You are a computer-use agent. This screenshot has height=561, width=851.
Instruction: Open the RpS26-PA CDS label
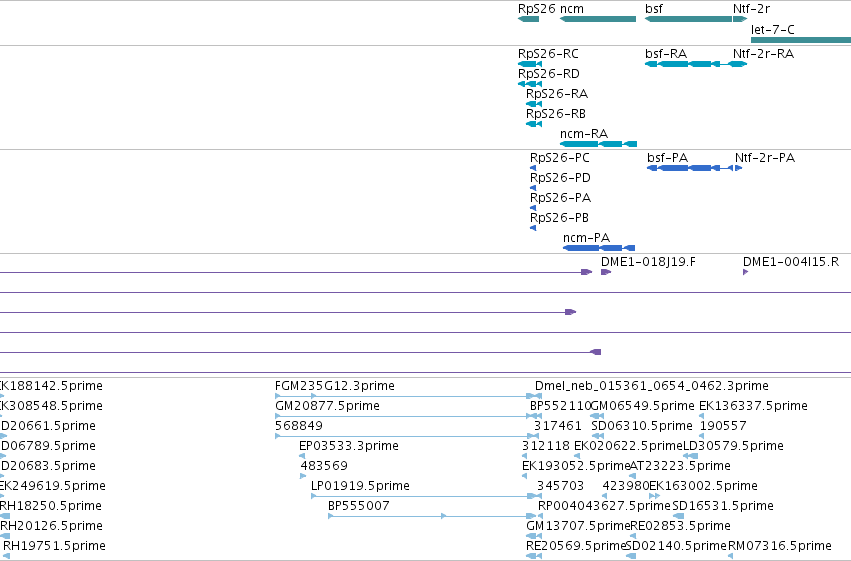pyautogui.click(x=560, y=198)
